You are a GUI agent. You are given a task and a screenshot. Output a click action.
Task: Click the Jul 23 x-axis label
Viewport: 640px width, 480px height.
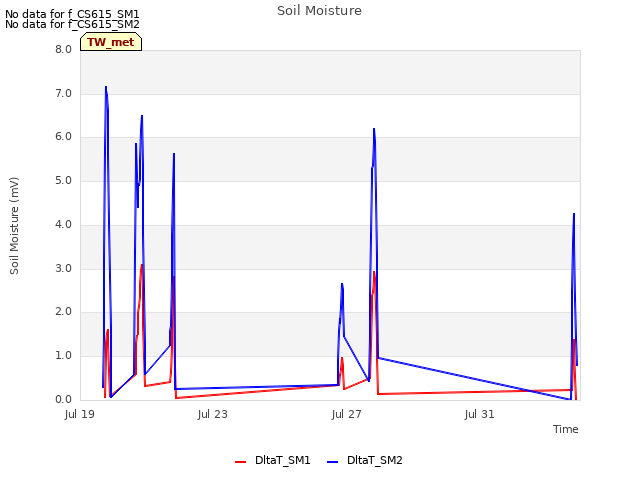point(212,414)
